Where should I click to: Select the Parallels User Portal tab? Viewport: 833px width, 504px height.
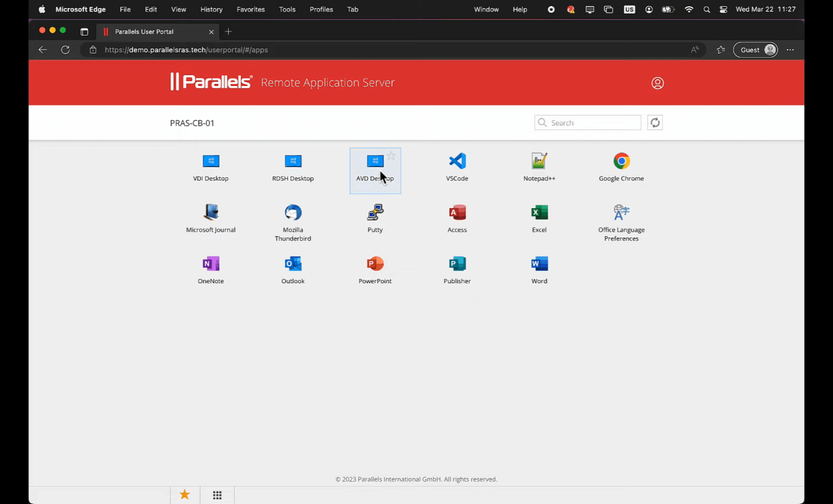[x=156, y=32]
